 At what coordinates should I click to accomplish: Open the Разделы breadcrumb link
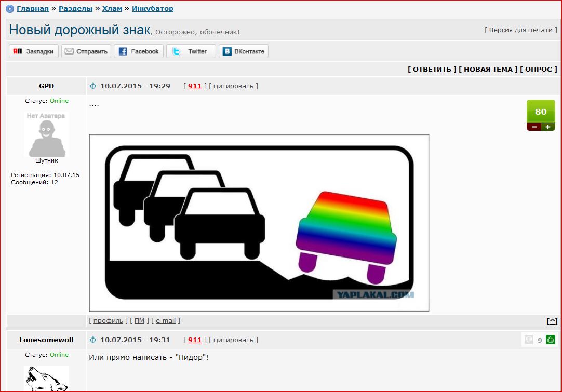[x=76, y=9]
